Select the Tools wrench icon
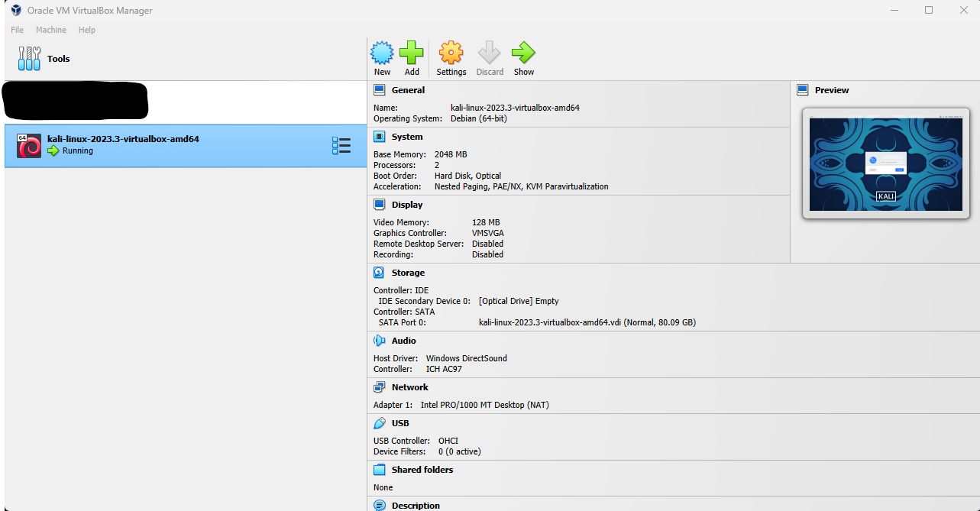 coord(29,59)
